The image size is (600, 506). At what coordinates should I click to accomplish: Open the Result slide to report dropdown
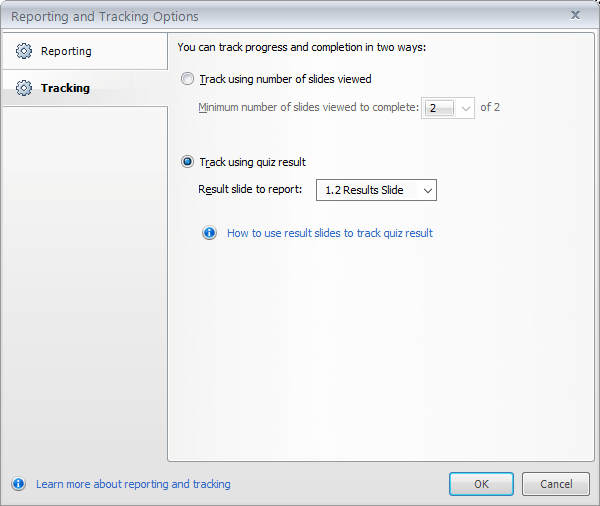click(376, 190)
